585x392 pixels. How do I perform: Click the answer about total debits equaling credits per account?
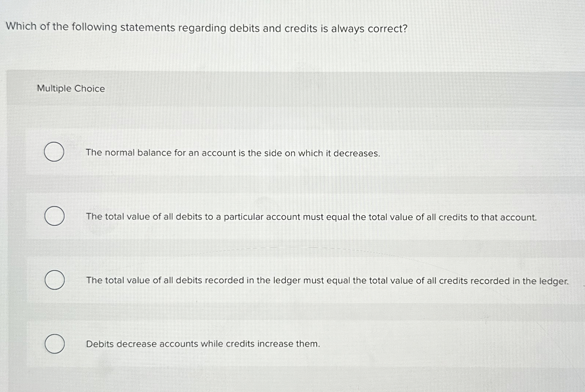coord(312,217)
